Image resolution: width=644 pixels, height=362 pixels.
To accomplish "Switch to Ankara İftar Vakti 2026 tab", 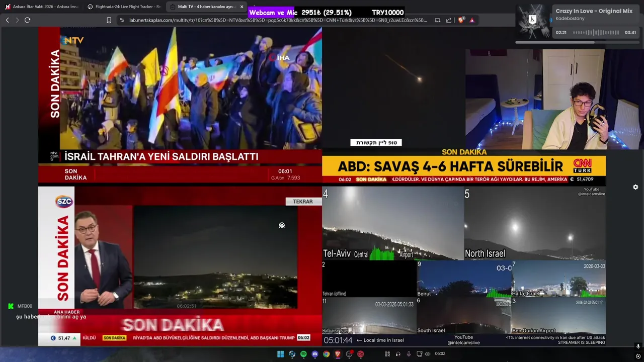I will tap(42, 7).
